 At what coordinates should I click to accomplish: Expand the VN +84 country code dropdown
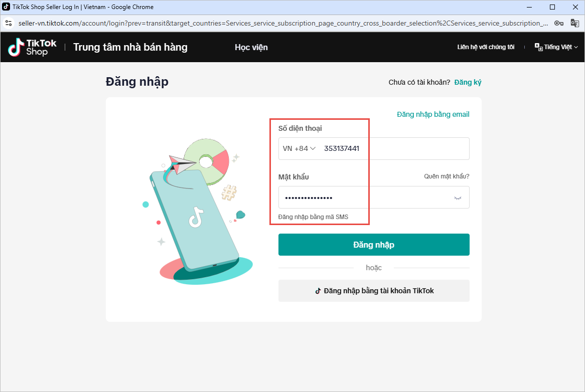click(299, 148)
